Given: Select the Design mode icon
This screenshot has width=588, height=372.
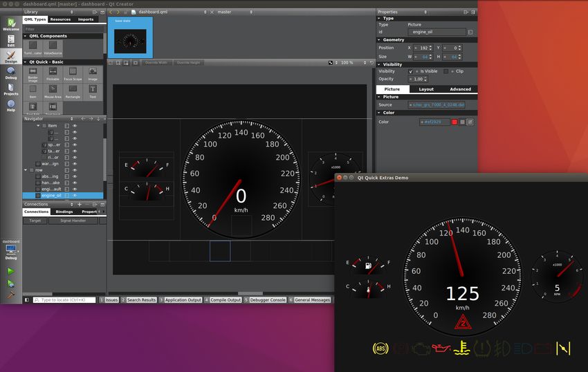Looking at the screenshot, I should click(x=11, y=57).
